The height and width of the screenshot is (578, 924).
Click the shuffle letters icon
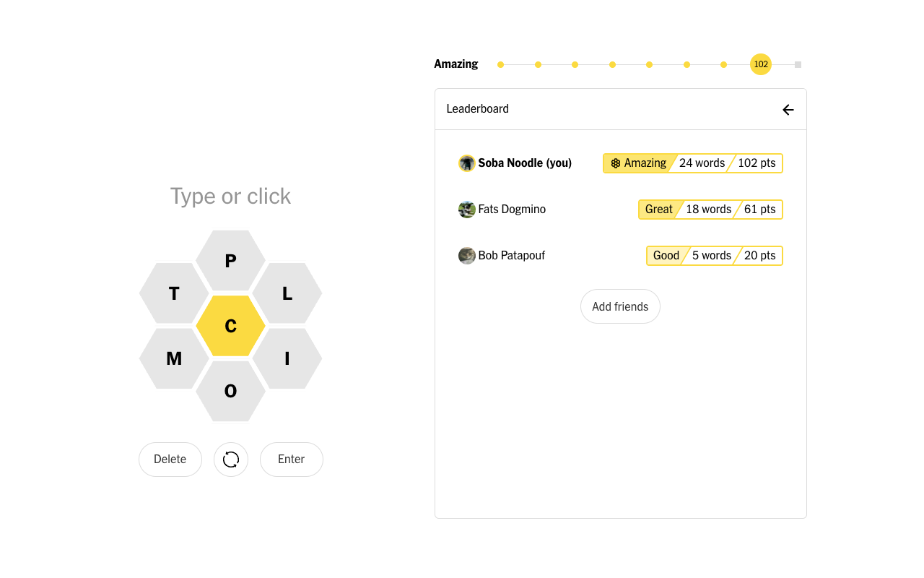(231, 460)
